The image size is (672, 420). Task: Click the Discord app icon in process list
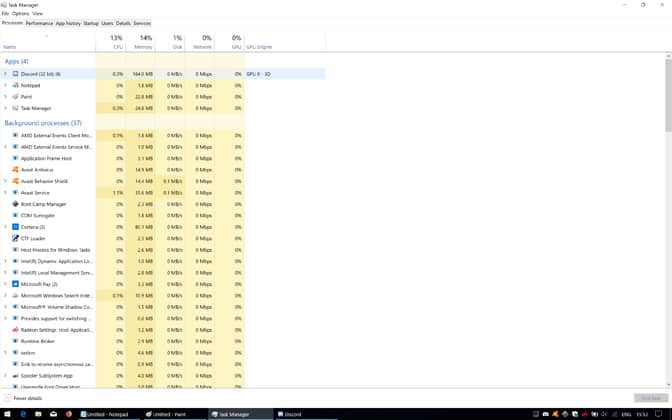pyautogui.click(x=15, y=74)
